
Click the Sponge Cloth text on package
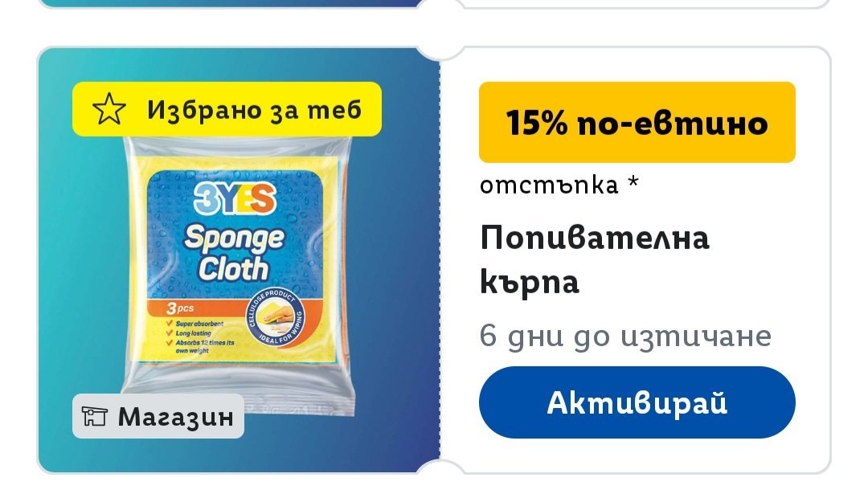pos(234,253)
